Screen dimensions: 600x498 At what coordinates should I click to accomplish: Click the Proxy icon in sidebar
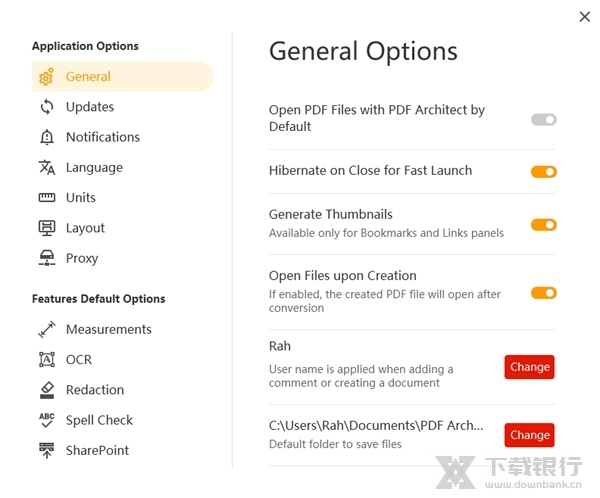[x=47, y=258]
